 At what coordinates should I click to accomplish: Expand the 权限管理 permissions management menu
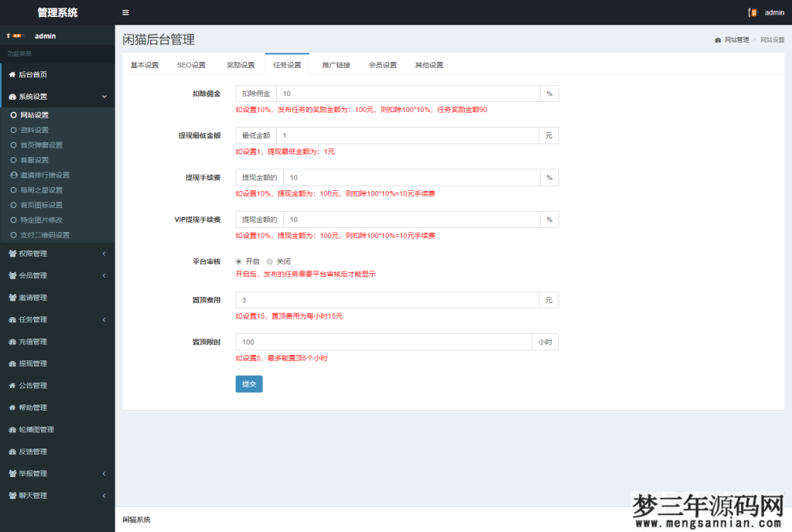click(x=34, y=253)
